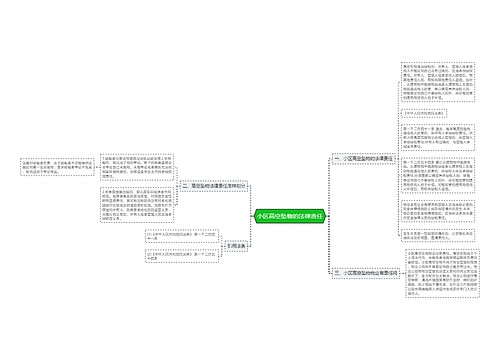This screenshot has height=360, width=500.
Task: Select branch 一、小区高空坠物的法律责任
Action: pos(364,159)
